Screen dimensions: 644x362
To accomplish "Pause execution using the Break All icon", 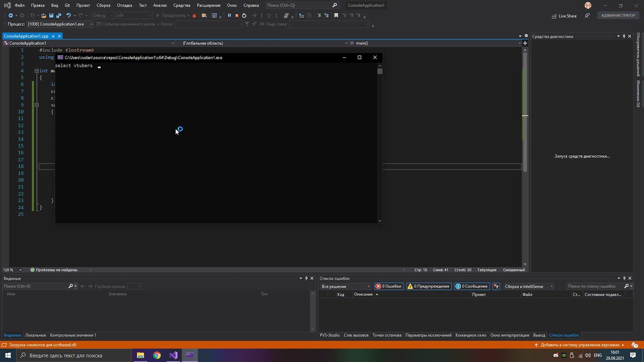I will (229, 16).
